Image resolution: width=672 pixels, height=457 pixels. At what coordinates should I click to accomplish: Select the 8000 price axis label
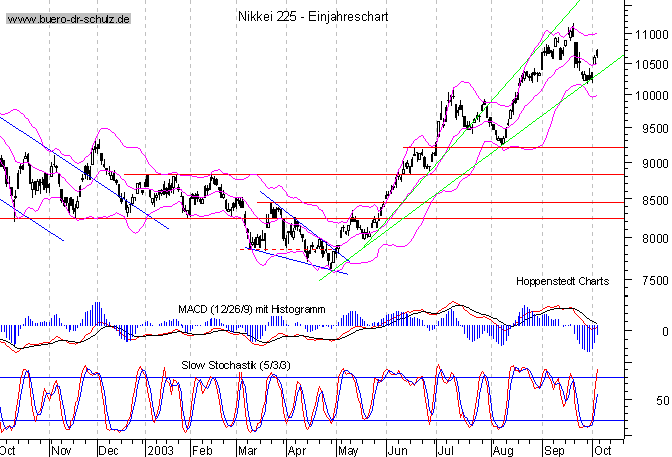pyautogui.click(x=651, y=239)
